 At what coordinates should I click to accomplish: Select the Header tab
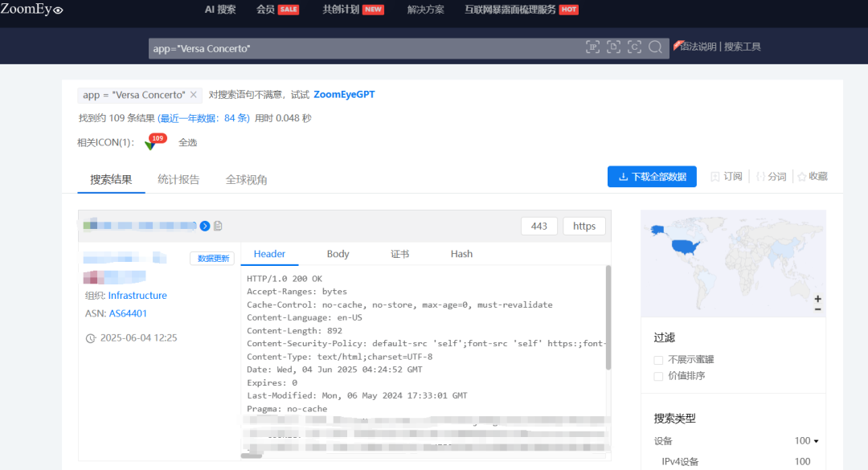point(269,254)
